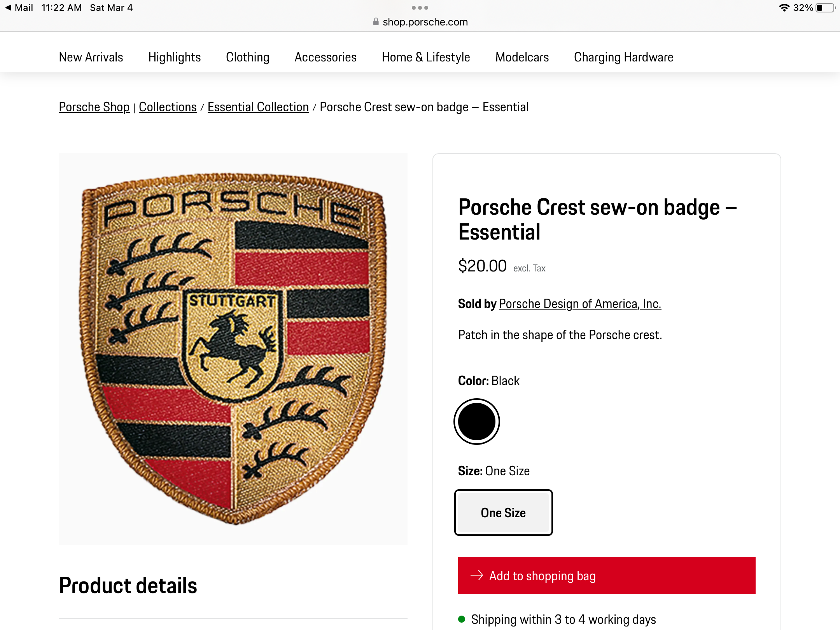Image resolution: width=840 pixels, height=630 pixels.
Task: Tap the back to Mail arrow
Action: click(x=9, y=8)
